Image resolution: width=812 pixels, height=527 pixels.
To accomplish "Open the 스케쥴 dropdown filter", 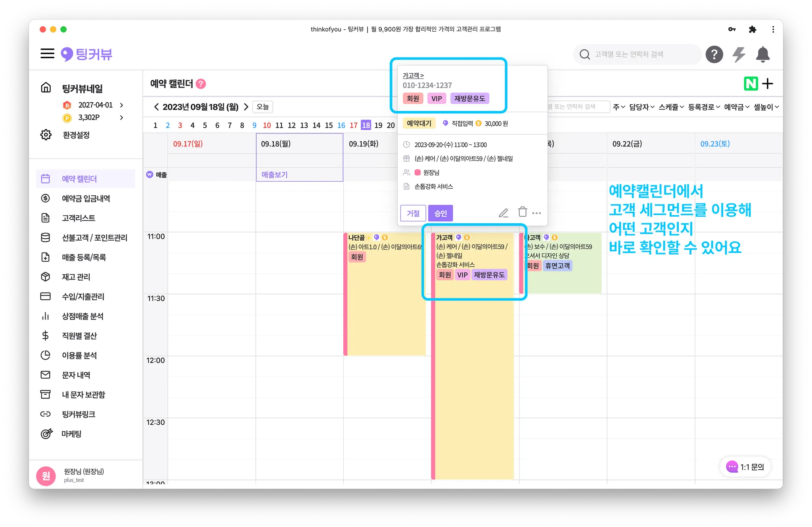I will point(671,107).
